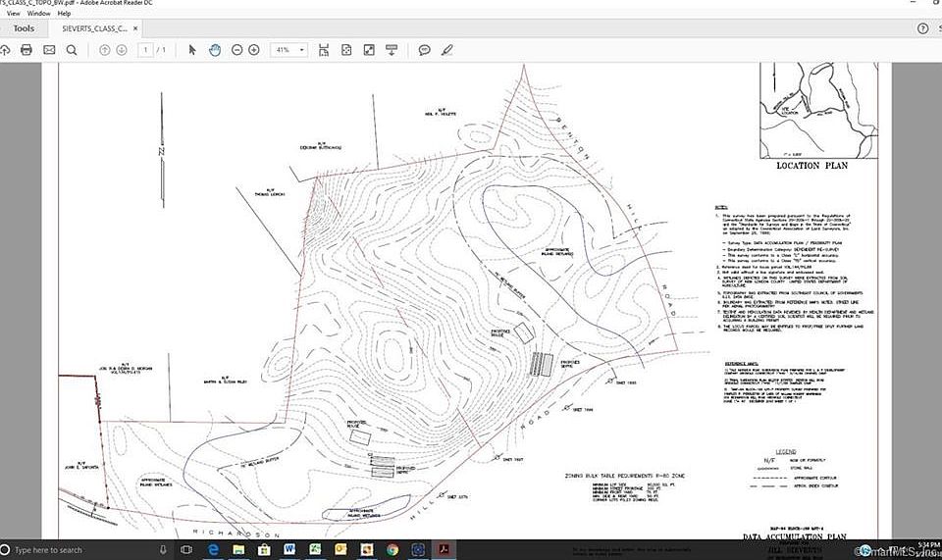Print the document with printer icon

tap(26, 50)
